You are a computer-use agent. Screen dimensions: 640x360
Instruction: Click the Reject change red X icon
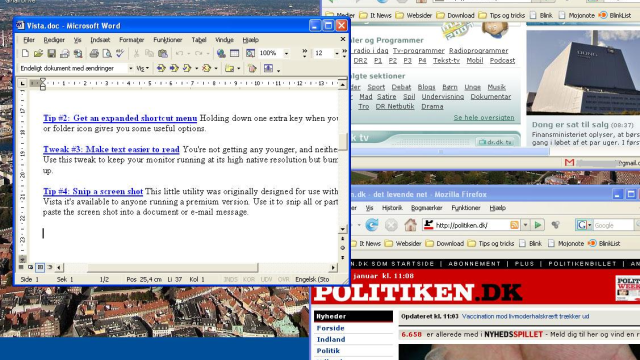point(207,68)
